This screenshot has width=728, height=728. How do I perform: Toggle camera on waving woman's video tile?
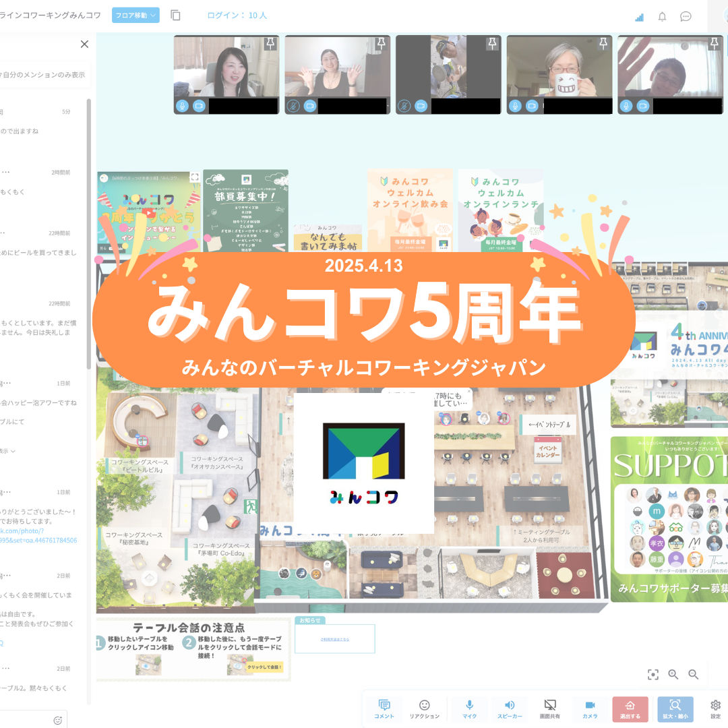point(310,106)
